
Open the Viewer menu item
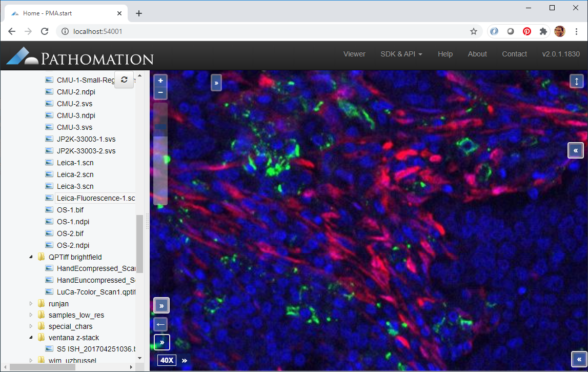point(354,54)
